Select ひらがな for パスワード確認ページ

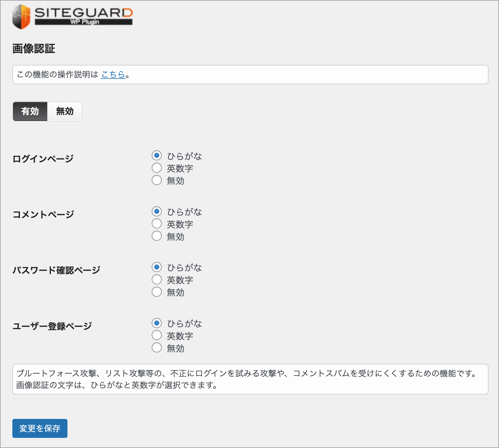(157, 267)
